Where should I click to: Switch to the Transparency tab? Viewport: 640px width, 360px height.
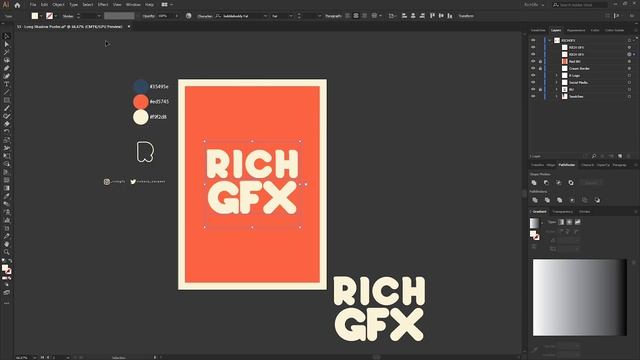coord(562,211)
